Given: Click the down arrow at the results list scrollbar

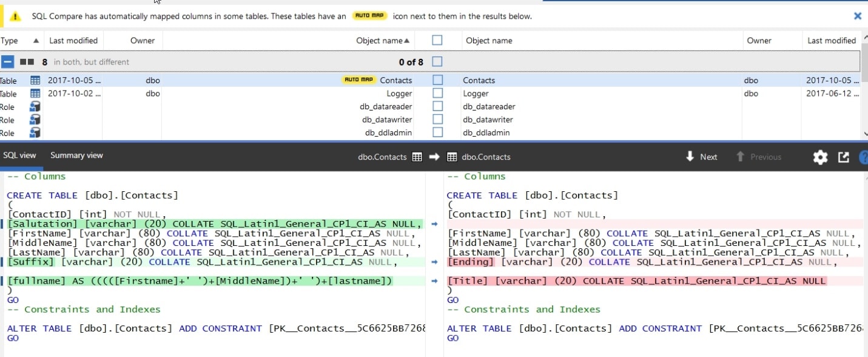Looking at the screenshot, I should (864, 134).
